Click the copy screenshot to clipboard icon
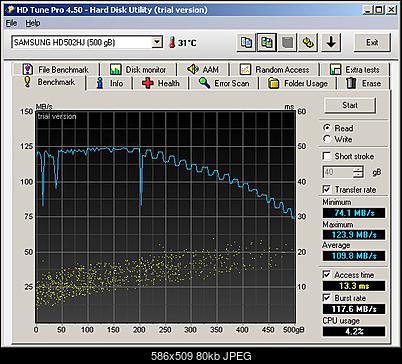The image size is (402, 364). 267,43
